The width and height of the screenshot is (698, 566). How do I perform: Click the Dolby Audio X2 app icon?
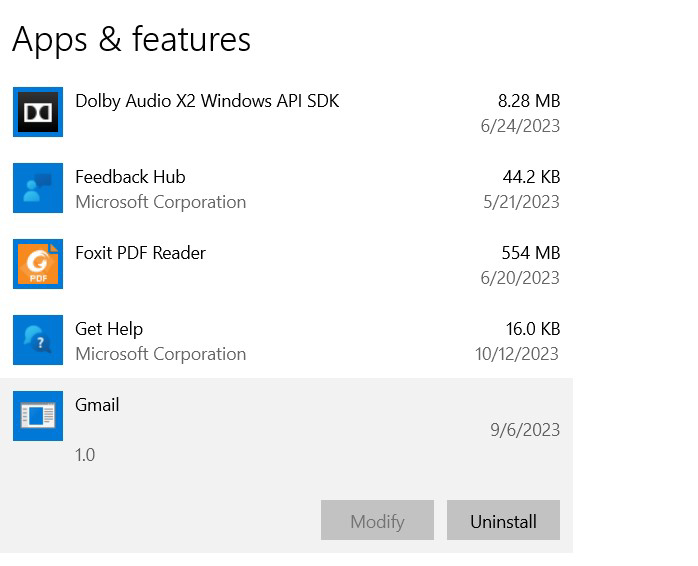coord(38,112)
